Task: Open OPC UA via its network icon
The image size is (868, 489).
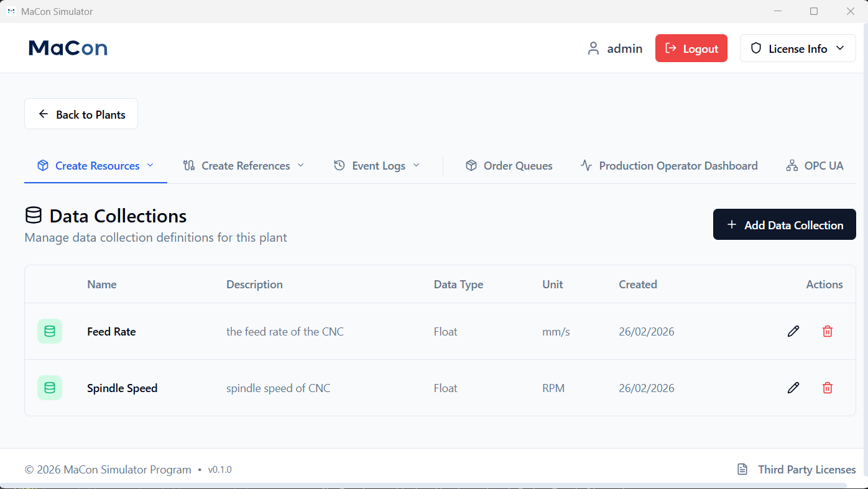Action: tap(791, 165)
